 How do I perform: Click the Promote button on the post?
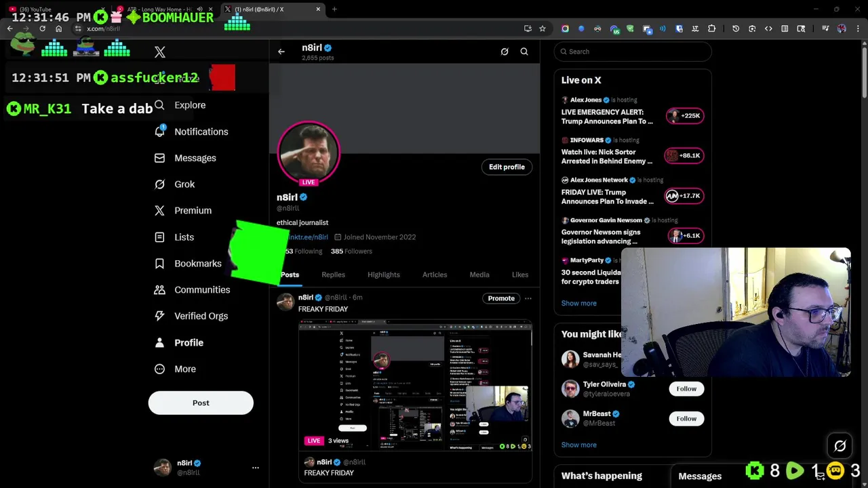tap(501, 298)
